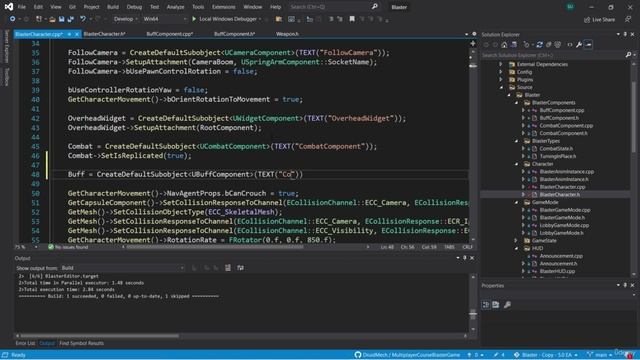Click the Home icon in Solution Explorer
Screen dimensions: 640x360
[504, 44]
